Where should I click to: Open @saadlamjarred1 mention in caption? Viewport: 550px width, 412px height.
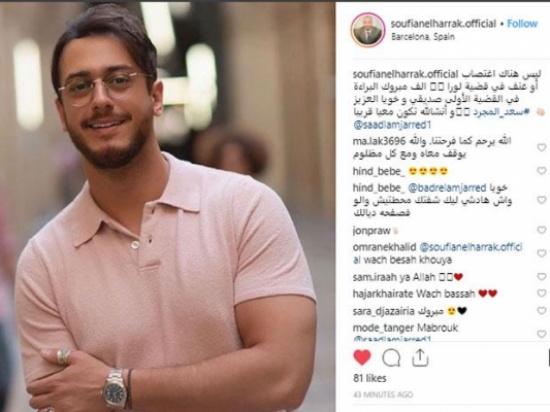click(392, 125)
